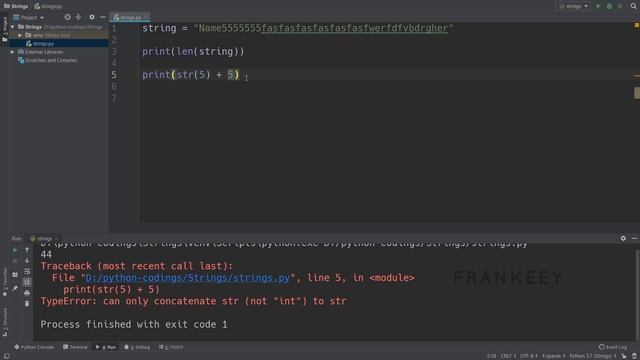Screen dimensions: 640x360
Task: Change Python 3.7 interpreter in status bar
Action: [593, 356]
